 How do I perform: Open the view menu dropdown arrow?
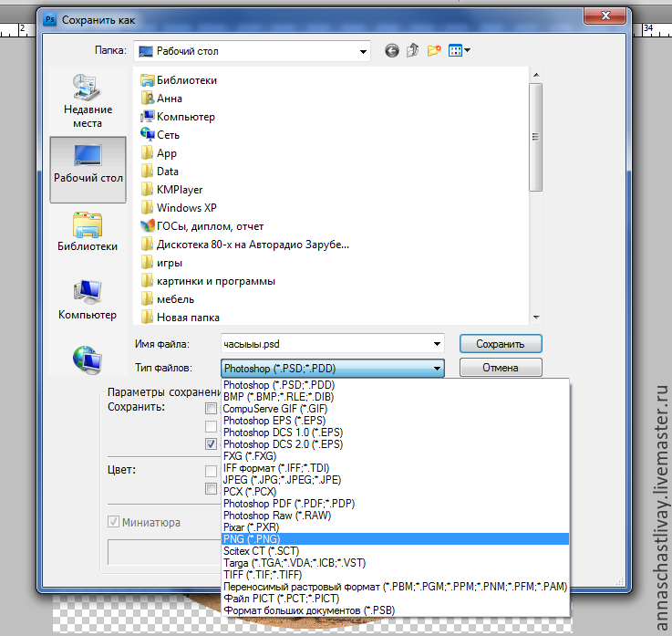(x=467, y=50)
